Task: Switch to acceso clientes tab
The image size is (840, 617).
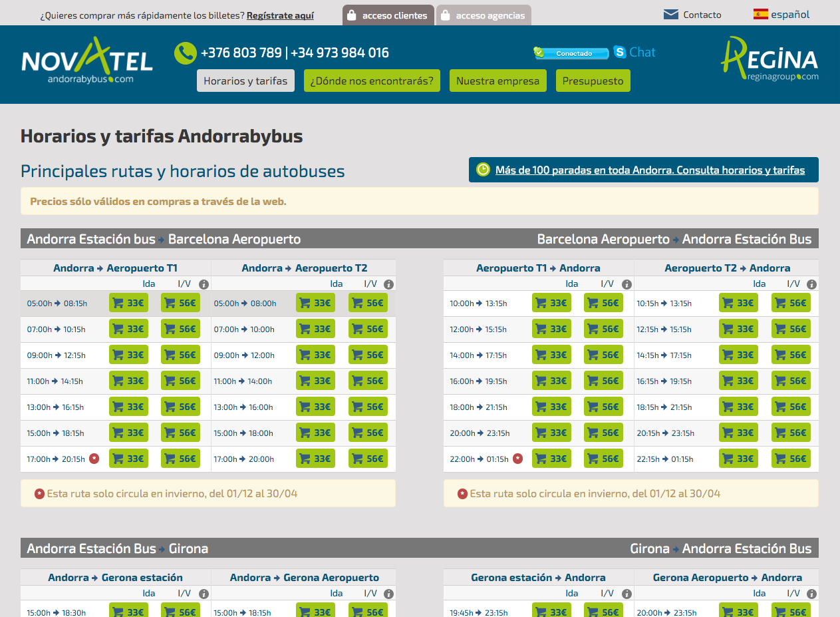Action: (388, 15)
